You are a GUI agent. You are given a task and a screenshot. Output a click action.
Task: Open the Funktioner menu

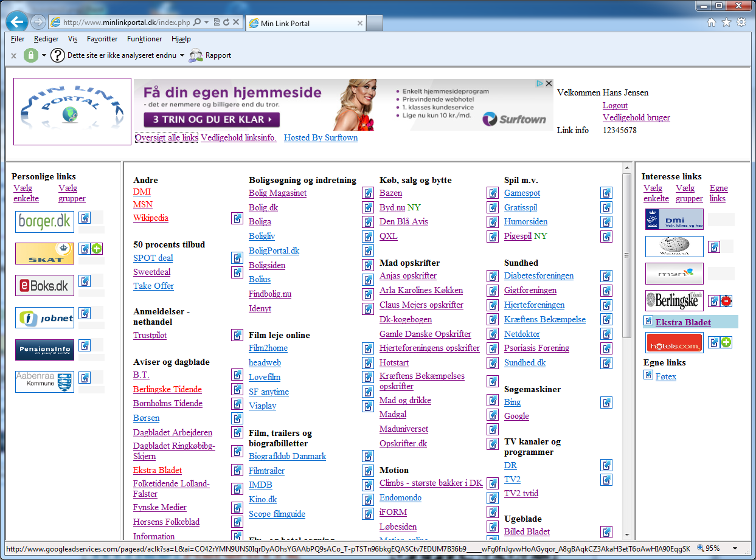[145, 39]
